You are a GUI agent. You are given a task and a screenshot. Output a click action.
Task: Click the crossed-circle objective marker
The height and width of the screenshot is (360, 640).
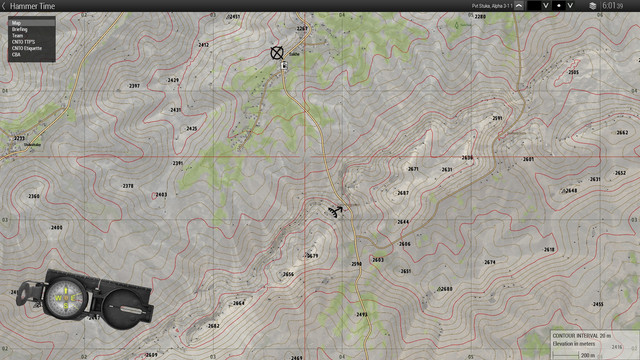coord(277,53)
